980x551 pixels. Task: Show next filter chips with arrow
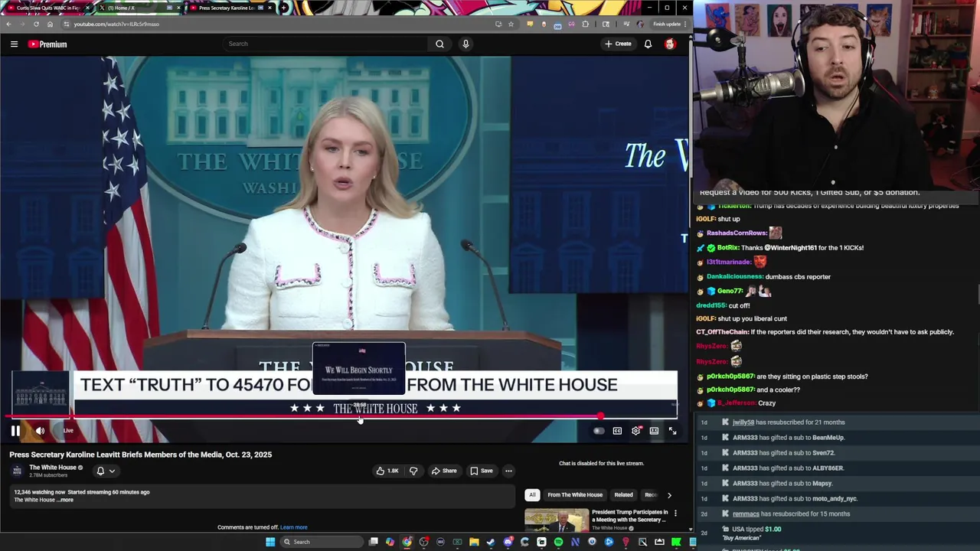coord(669,495)
